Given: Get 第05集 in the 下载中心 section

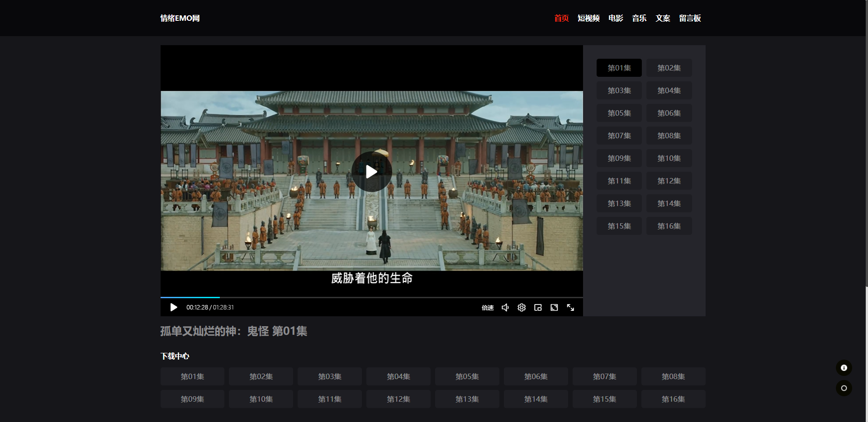Looking at the screenshot, I should click(467, 376).
